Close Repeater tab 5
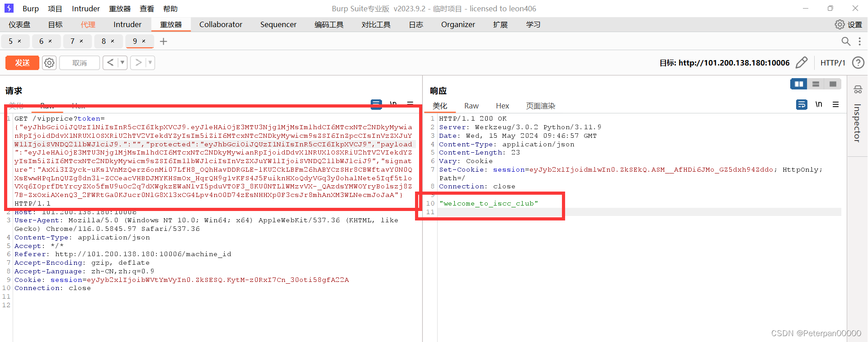Screen dimensions: 868x342 [19, 41]
